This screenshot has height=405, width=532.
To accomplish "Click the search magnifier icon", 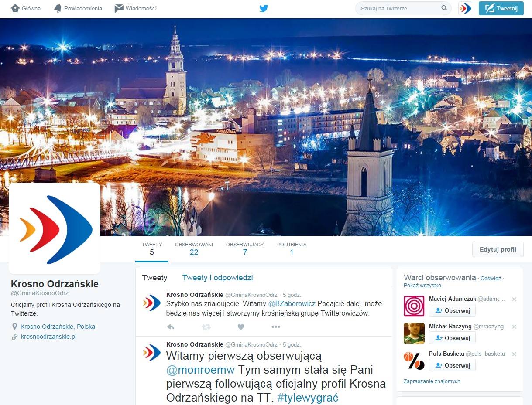I will coord(444,8).
